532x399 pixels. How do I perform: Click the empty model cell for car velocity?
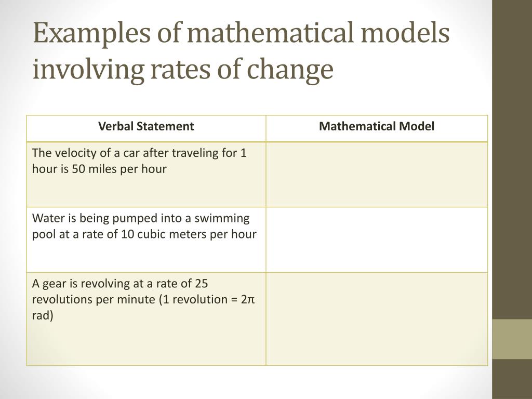pyautogui.click(x=377, y=175)
